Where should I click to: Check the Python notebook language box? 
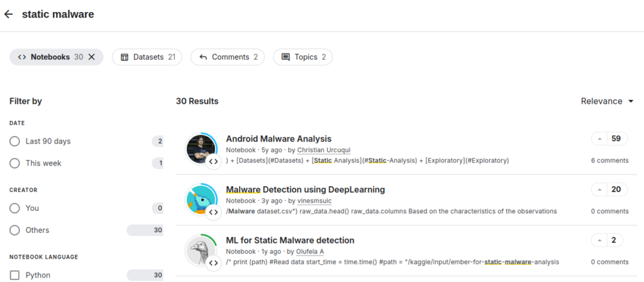point(15,275)
